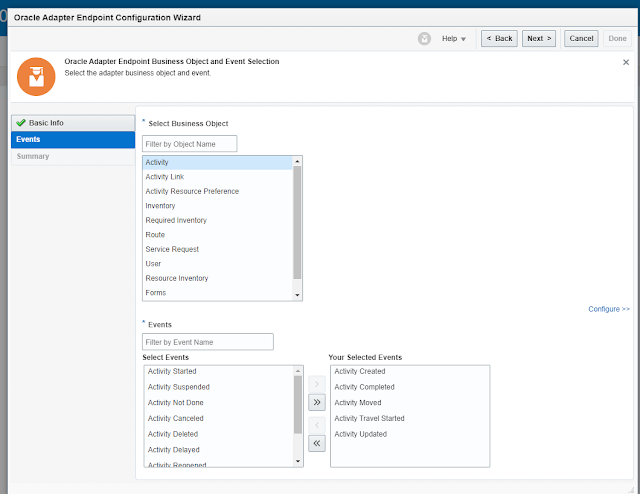Screen dimensions: 640x494
Task: Select Activity business object
Action: coord(218,162)
